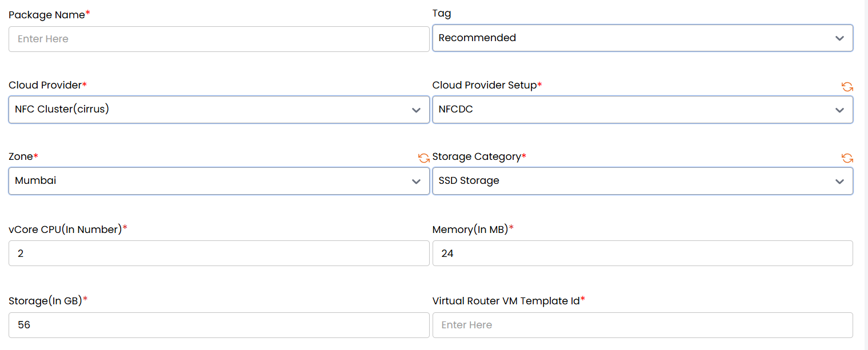
Task: Select the Memory (In MB) field
Action: pyautogui.click(x=642, y=253)
